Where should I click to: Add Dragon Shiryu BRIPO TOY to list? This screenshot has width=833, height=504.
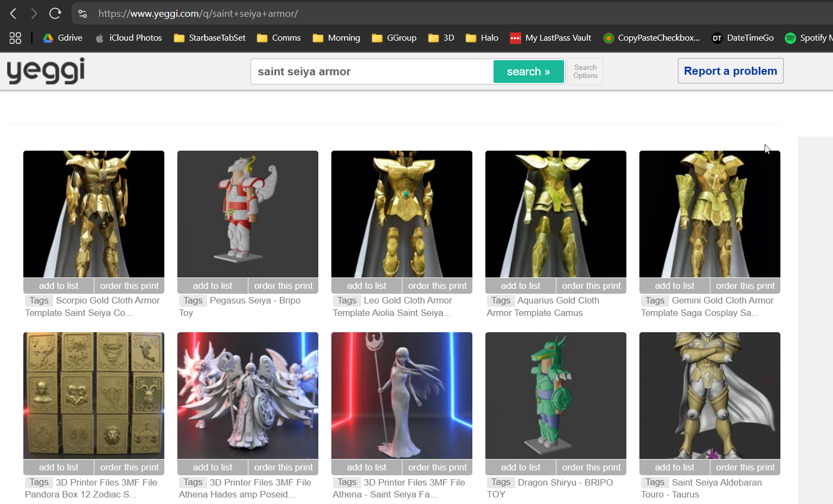521,467
